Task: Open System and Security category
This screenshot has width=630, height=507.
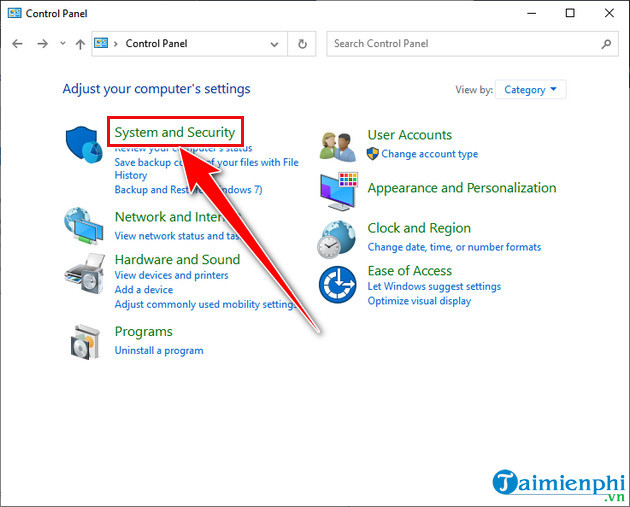Action: [175, 132]
